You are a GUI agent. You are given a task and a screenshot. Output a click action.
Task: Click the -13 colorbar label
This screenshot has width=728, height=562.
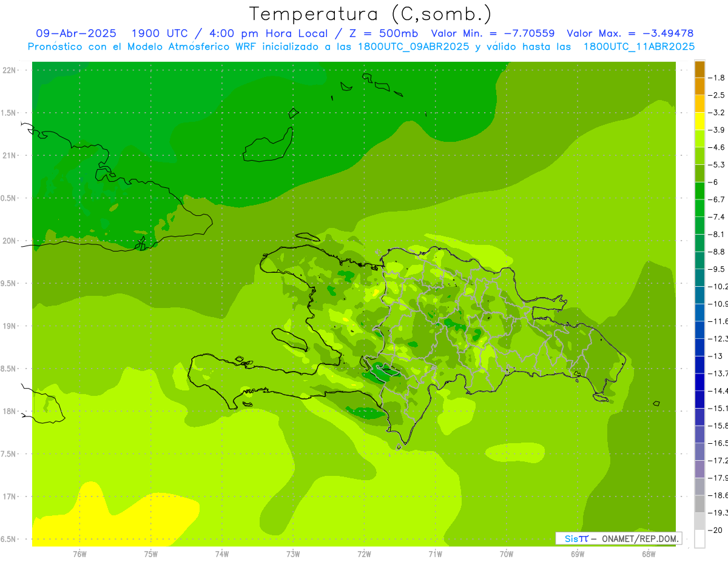716,356
